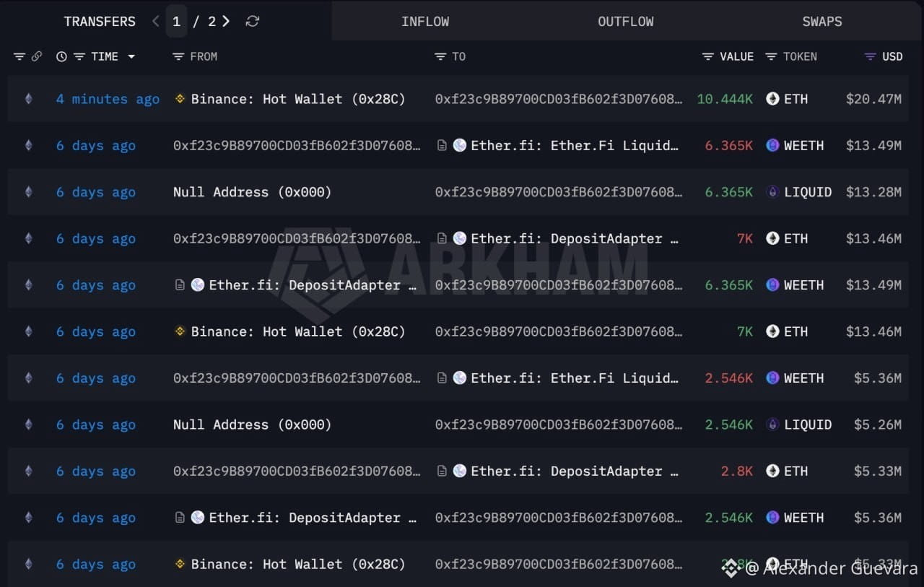The image size is (924, 587).
Task: Click ETH token icon in $20.47M row
Action: coord(772,99)
